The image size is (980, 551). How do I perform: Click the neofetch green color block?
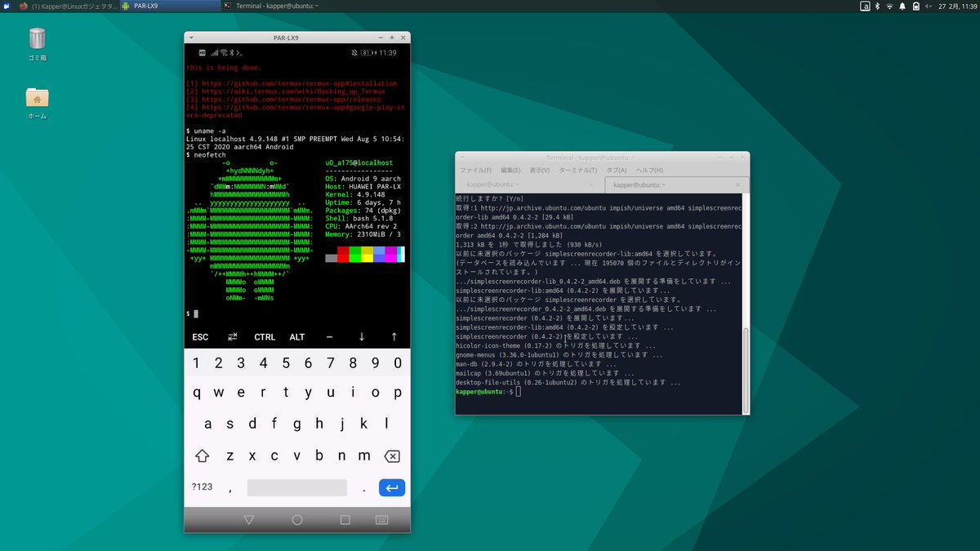[x=355, y=254]
